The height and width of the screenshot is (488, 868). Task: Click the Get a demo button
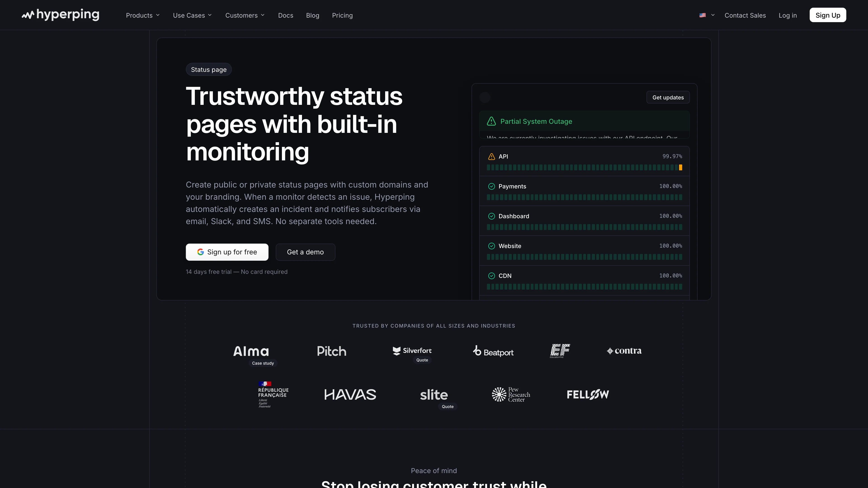coord(305,252)
